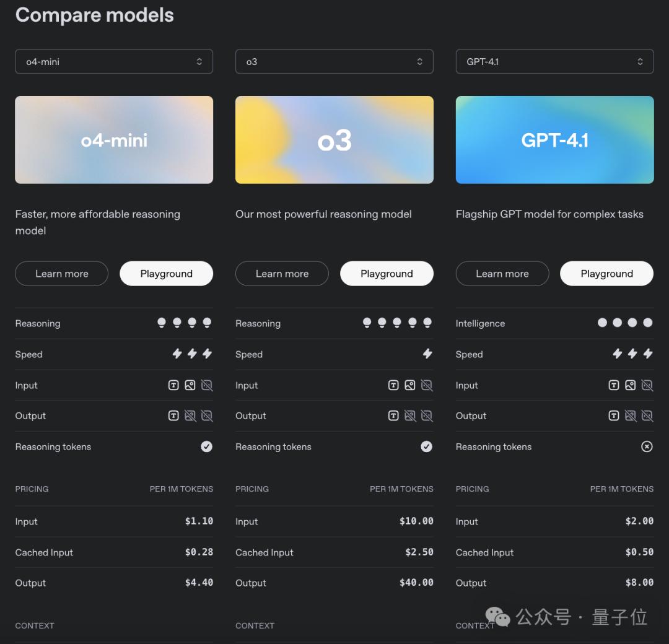Click the o3 model banner image
669x644 pixels.
(334, 139)
